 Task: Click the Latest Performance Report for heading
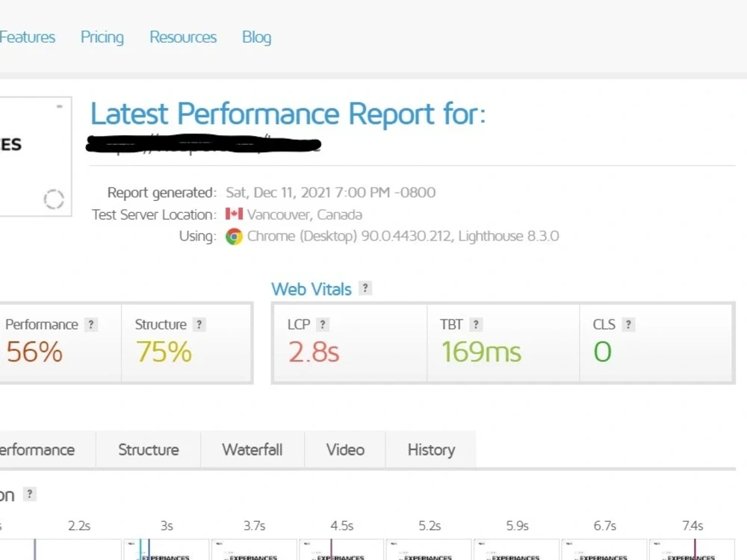288,113
